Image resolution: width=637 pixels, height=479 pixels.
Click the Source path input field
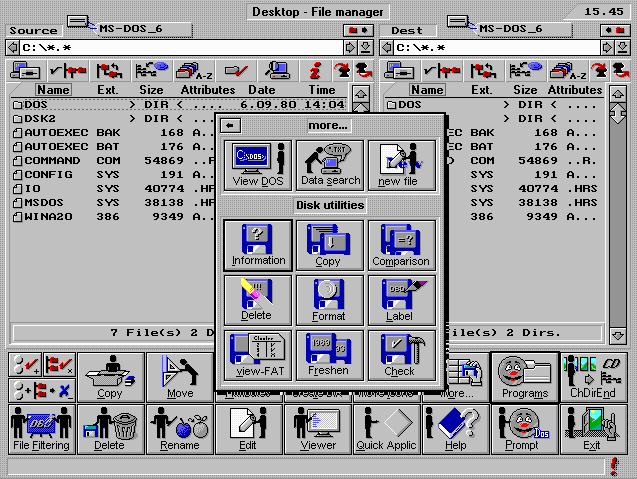pos(181,48)
